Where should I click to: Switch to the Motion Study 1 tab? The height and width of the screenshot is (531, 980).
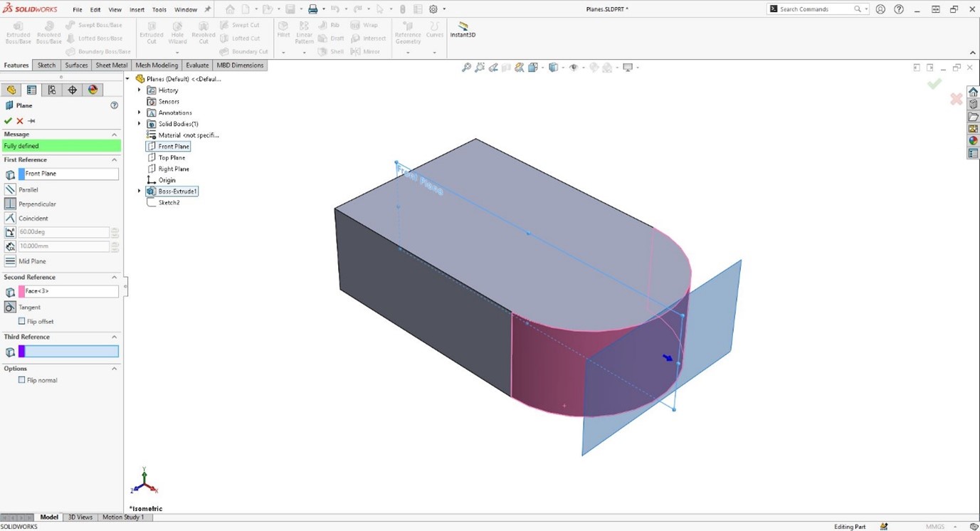point(123,517)
